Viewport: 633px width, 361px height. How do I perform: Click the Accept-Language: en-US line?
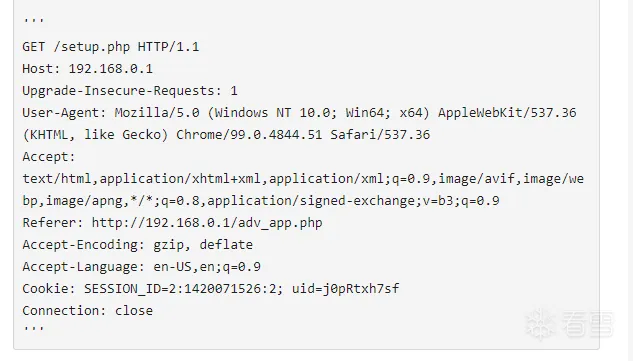coord(142,267)
